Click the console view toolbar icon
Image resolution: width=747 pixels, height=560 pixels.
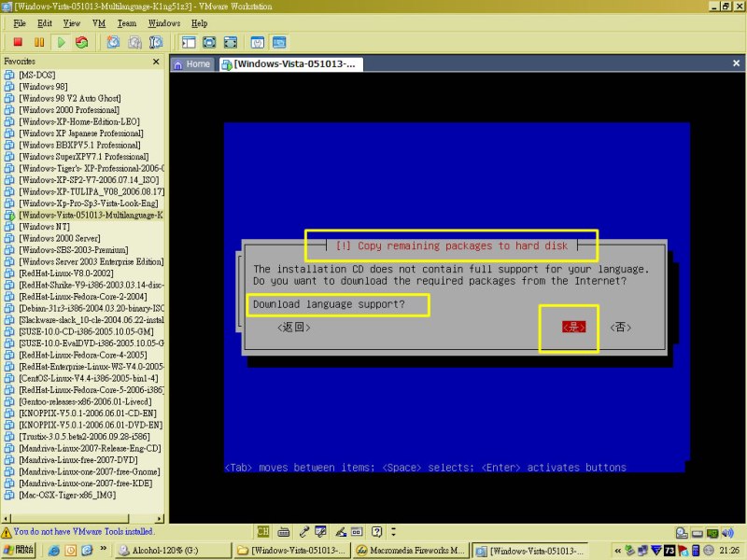[x=279, y=42]
